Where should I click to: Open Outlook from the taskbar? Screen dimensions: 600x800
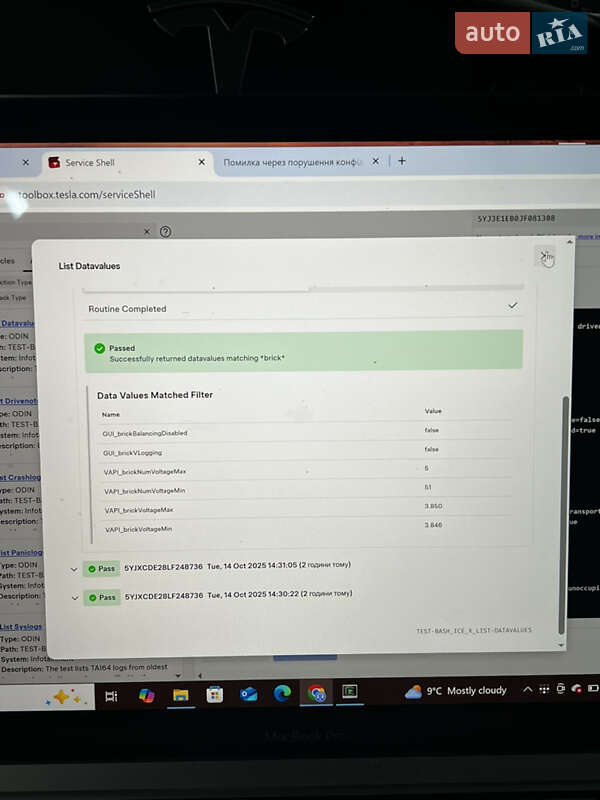pos(249,694)
